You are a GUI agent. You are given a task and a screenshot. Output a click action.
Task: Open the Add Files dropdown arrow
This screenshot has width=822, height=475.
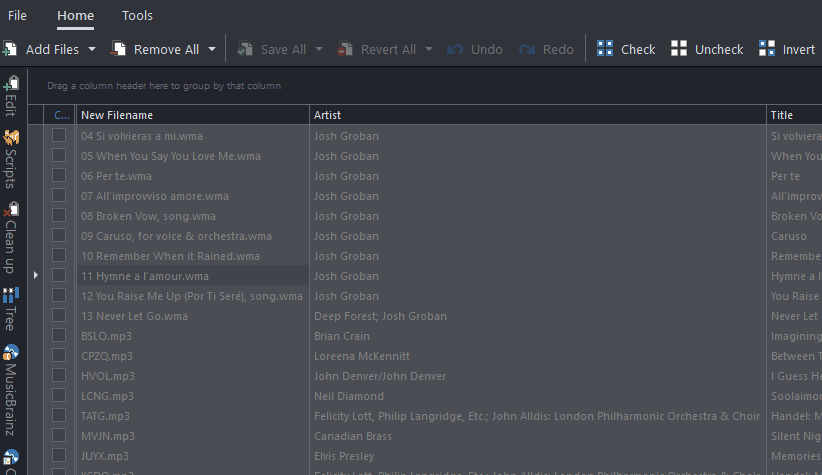pyautogui.click(x=92, y=49)
